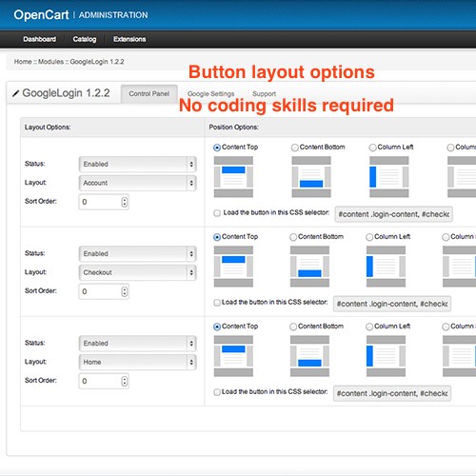Open the Layout dropdown showing Checkout
The height and width of the screenshot is (476, 476).
(x=138, y=272)
